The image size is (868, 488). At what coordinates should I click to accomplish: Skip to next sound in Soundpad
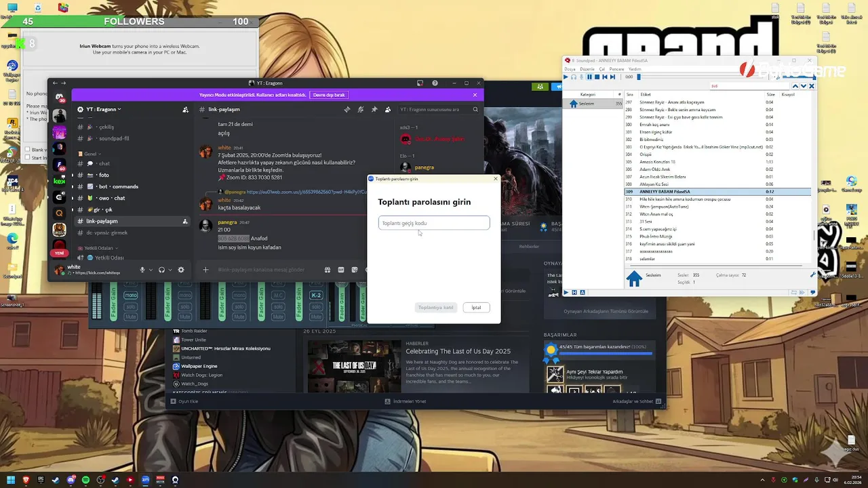point(612,77)
